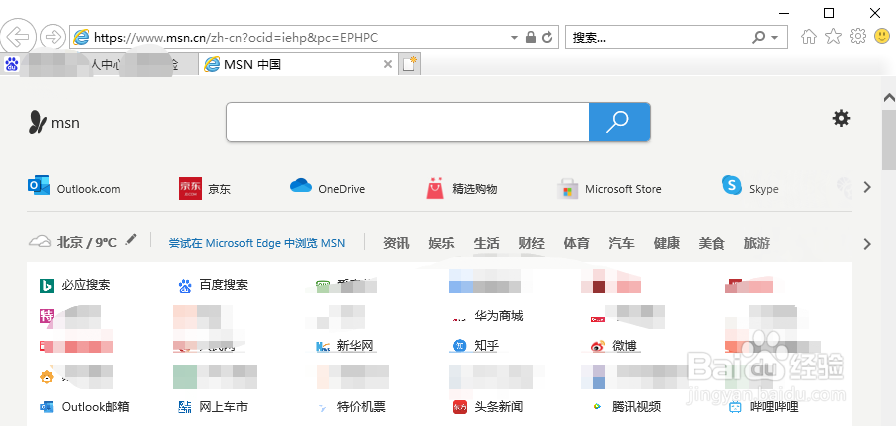
Task: Click the msn butterfly logo
Action: pos(54,122)
